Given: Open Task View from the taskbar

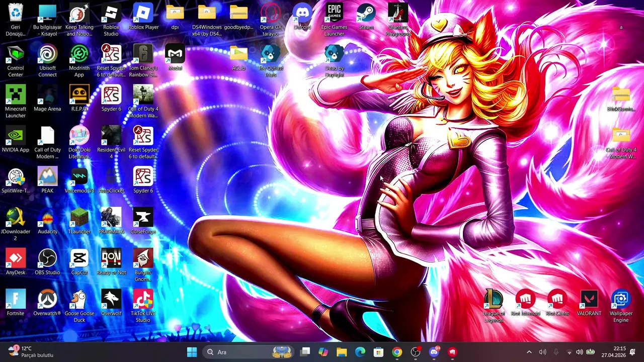Looking at the screenshot, I should click(305, 352).
